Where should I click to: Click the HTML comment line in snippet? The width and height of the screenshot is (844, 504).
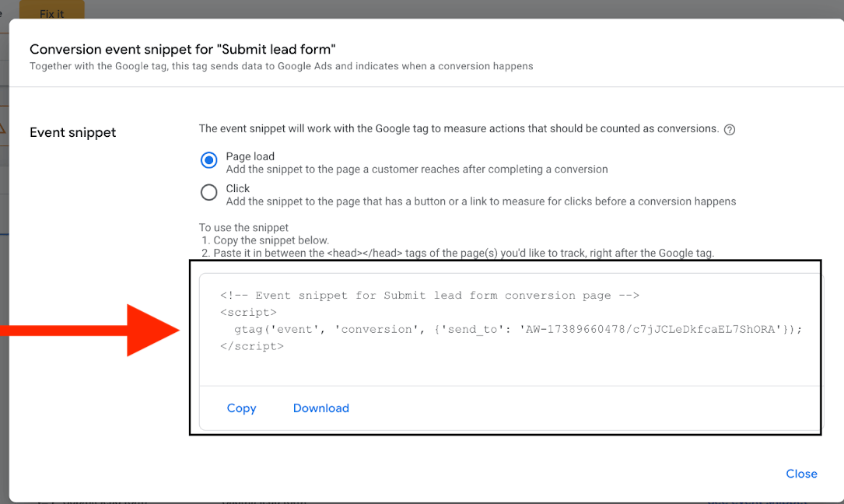click(429, 295)
